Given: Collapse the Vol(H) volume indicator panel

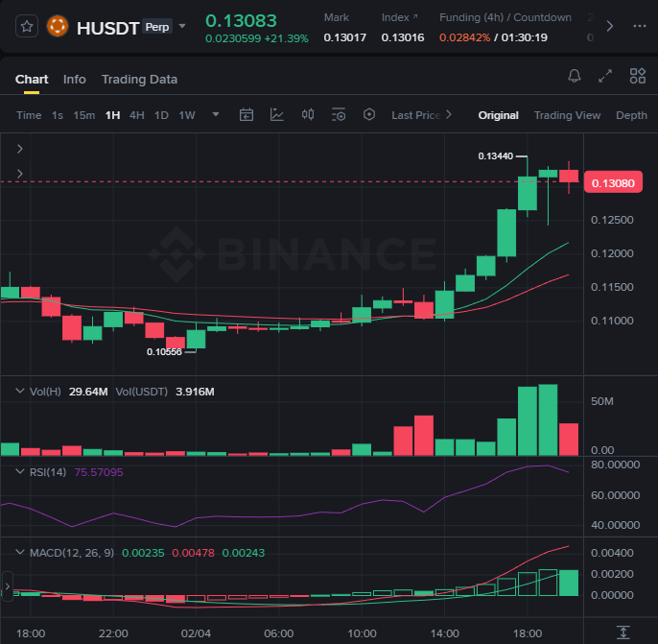Looking at the screenshot, I should click(20, 391).
